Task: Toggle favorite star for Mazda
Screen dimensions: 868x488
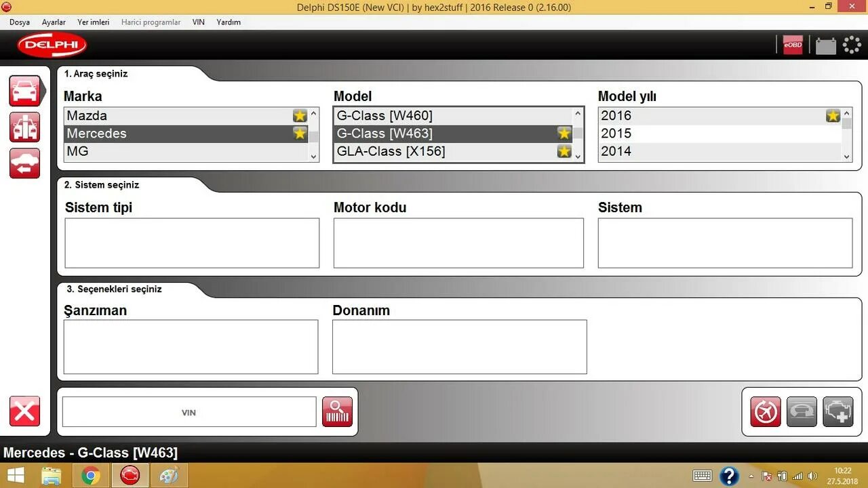Action: click(300, 116)
